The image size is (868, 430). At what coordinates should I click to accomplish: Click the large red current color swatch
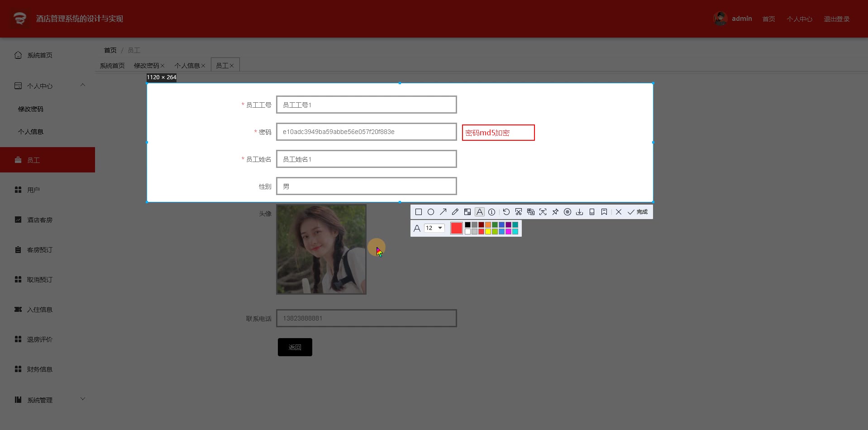(x=457, y=228)
